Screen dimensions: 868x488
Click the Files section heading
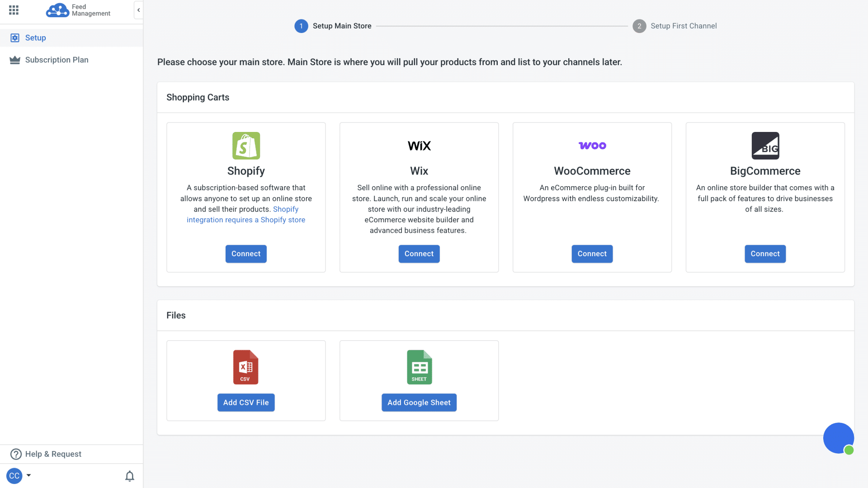pos(176,315)
